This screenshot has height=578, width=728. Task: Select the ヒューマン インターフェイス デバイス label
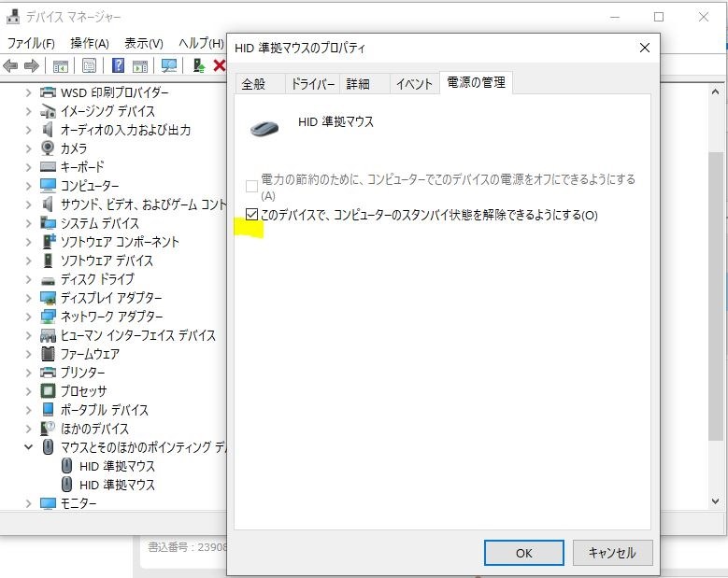coord(138,335)
